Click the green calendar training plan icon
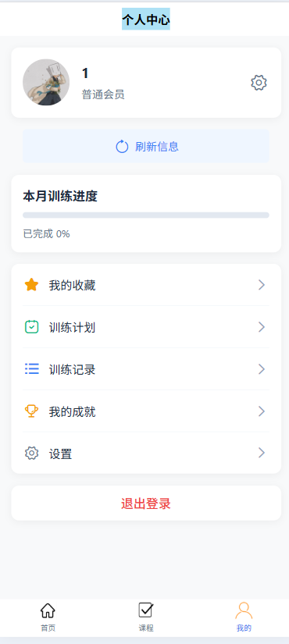This screenshot has width=289, height=644. tap(32, 327)
